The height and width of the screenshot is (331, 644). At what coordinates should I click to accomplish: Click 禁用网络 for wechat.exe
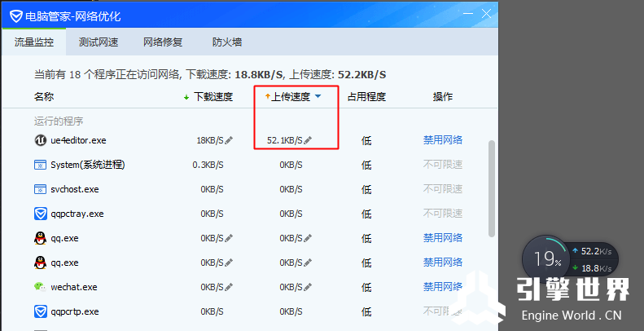coord(443,287)
